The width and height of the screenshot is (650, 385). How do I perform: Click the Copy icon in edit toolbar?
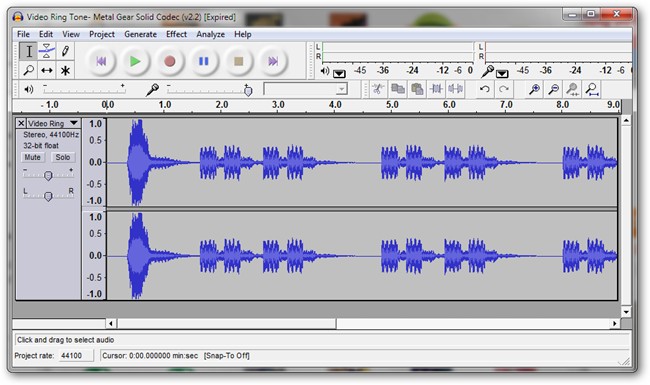click(x=398, y=89)
